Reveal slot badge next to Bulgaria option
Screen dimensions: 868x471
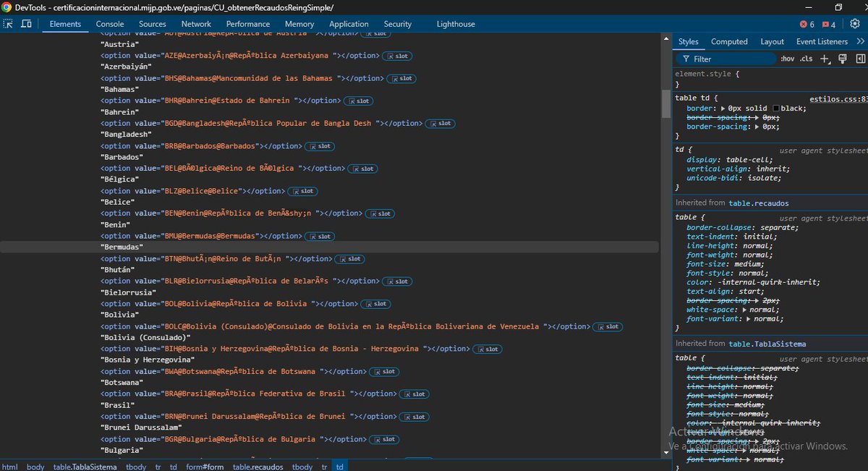point(384,439)
